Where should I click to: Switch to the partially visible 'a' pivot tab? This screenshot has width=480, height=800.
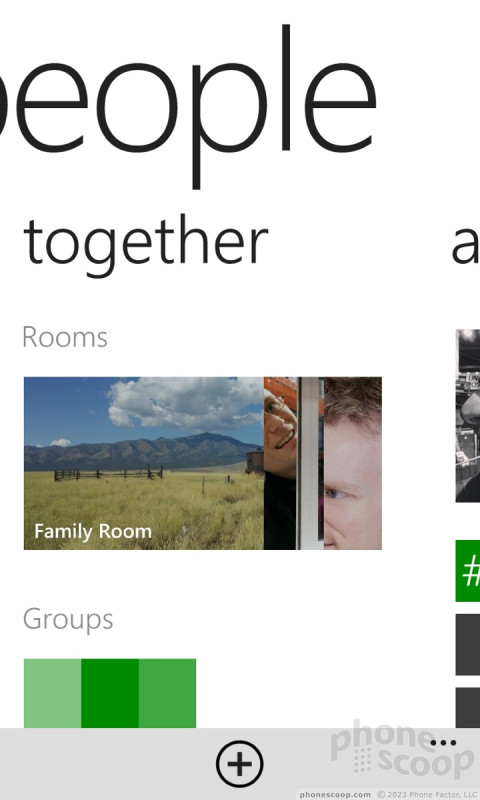pos(465,246)
